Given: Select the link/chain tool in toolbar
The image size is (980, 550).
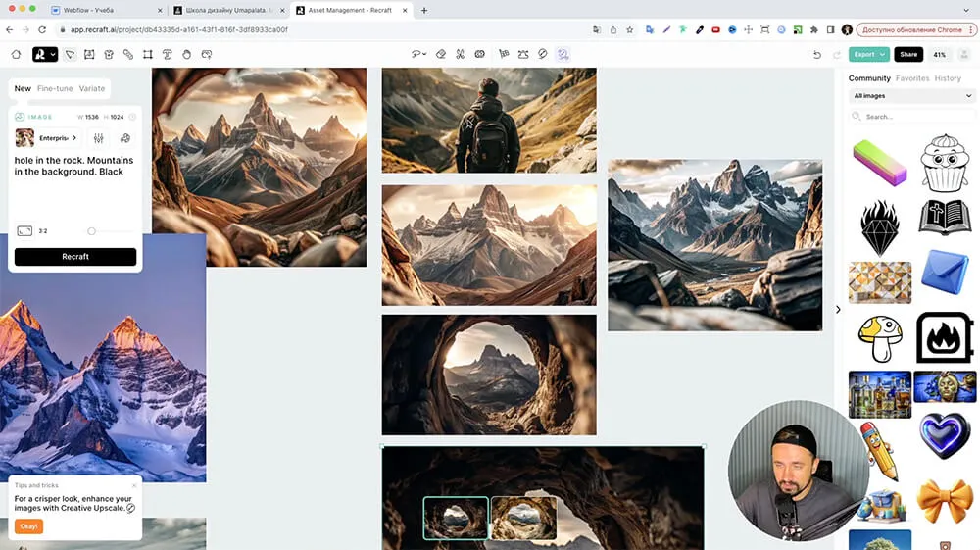Looking at the screenshot, I should (x=128, y=54).
